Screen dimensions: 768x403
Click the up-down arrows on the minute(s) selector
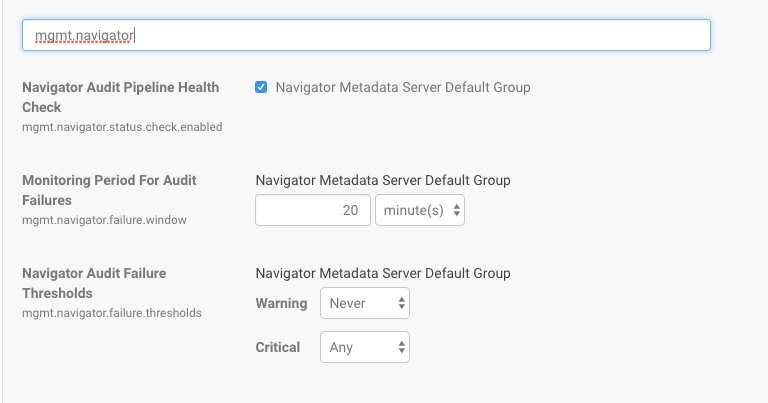pyautogui.click(x=456, y=211)
